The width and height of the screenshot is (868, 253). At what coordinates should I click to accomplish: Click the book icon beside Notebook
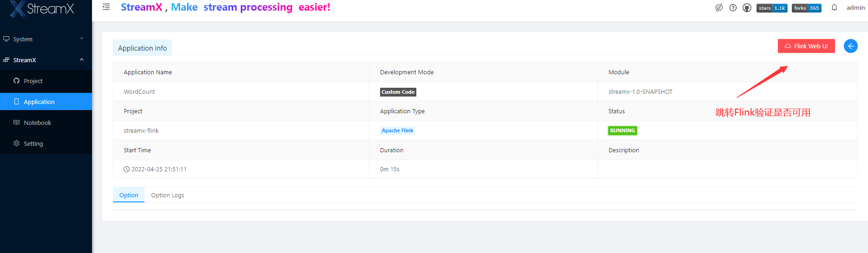tap(17, 123)
